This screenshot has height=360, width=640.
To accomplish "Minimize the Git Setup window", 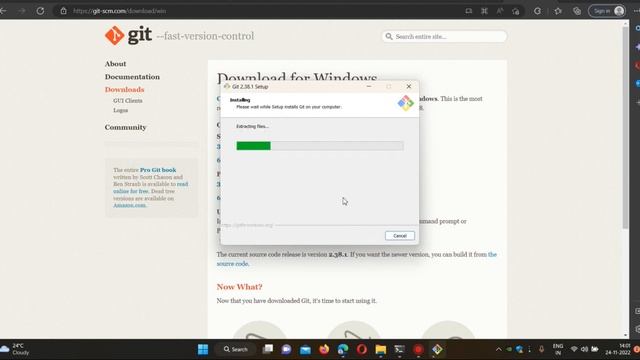I will click(x=369, y=87).
